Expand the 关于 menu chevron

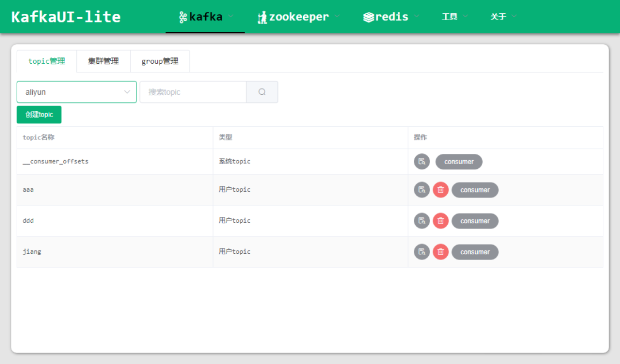[x=514, y=16]
